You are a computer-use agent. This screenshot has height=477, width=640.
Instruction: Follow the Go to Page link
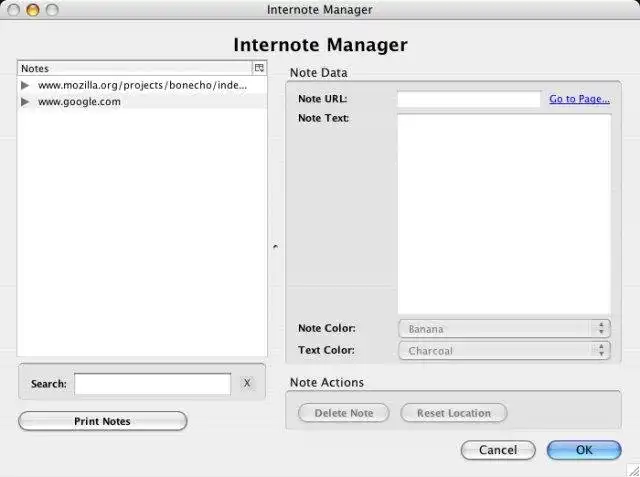580,99
